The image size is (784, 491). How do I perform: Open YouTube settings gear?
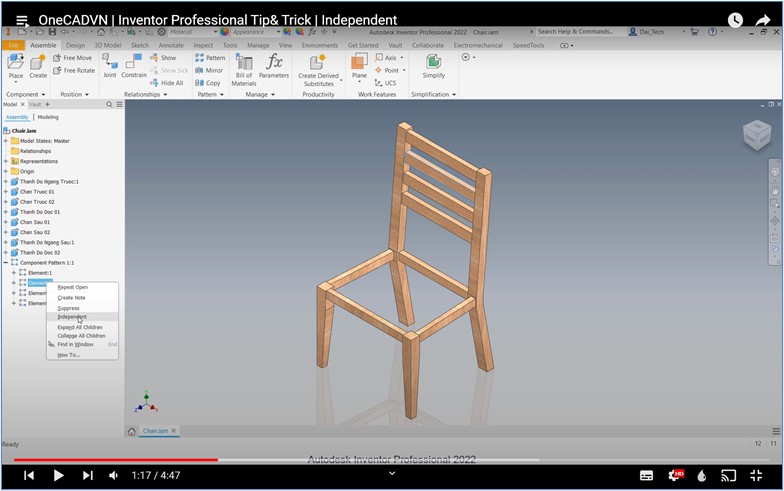coord(676,476)
